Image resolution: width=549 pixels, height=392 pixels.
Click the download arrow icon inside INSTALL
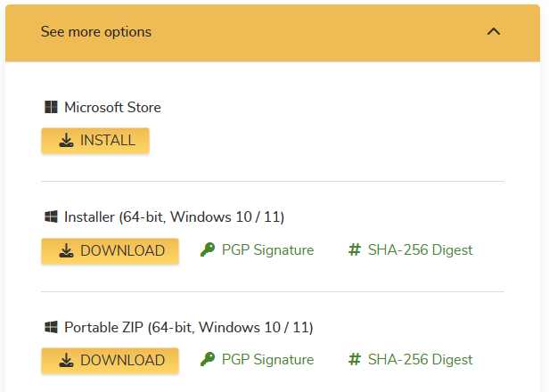click(67, 141)
